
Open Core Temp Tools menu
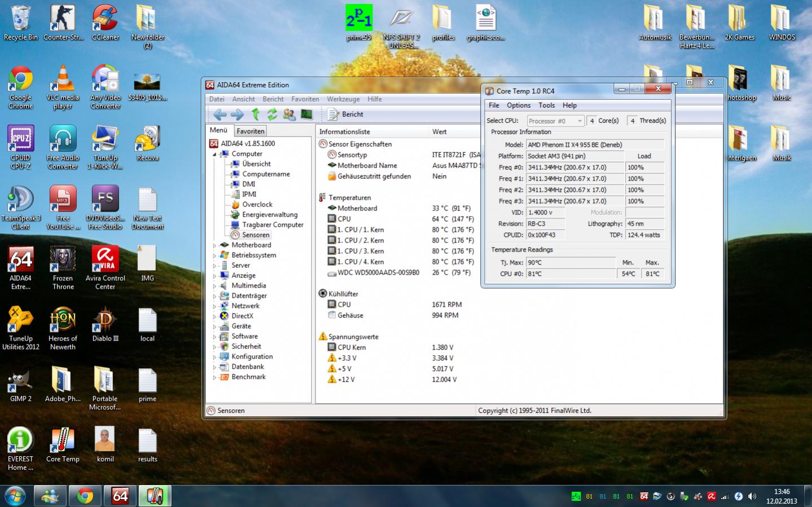point(547,105)
